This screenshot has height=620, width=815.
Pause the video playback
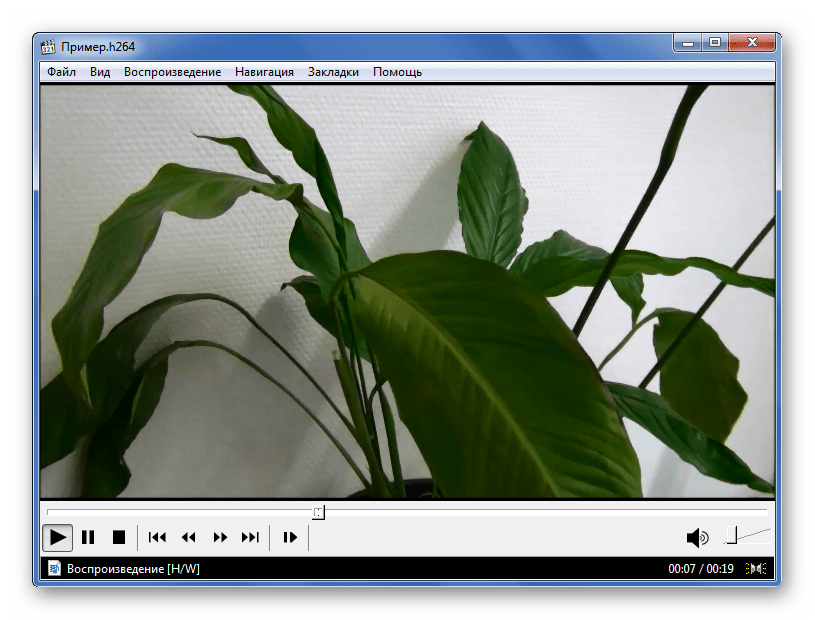(x=88, y=537)
